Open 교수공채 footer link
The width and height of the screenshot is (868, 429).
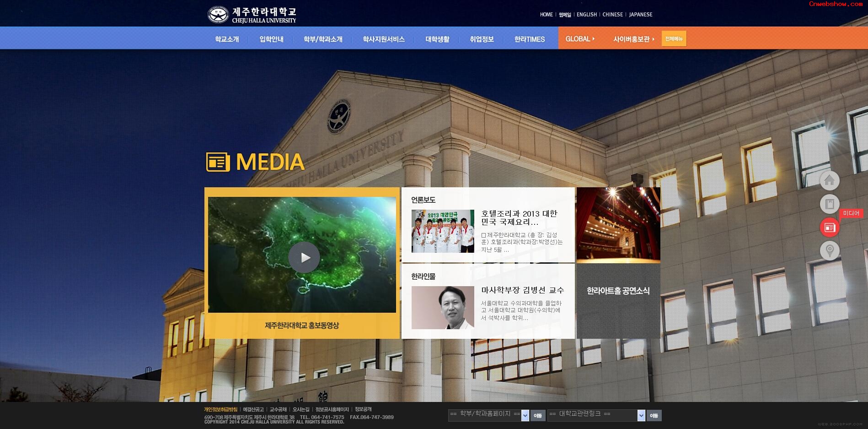(x=278, y=409)
